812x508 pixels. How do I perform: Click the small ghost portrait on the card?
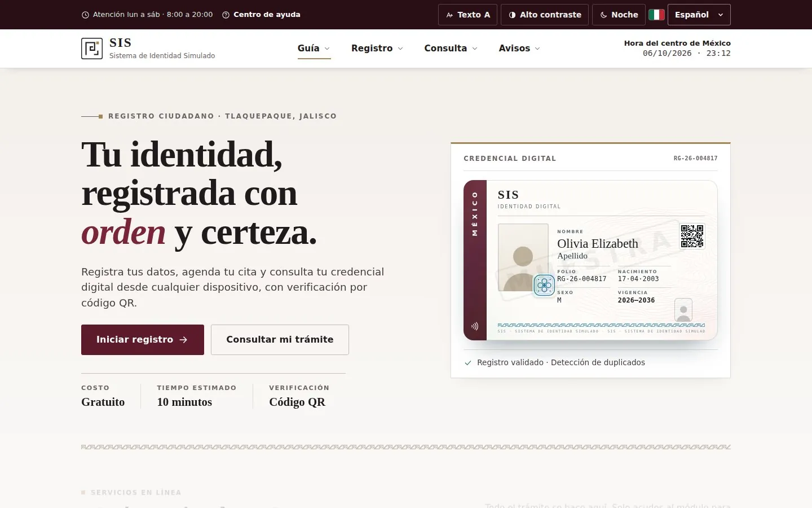pyautogui.click(x=683, y=310)
